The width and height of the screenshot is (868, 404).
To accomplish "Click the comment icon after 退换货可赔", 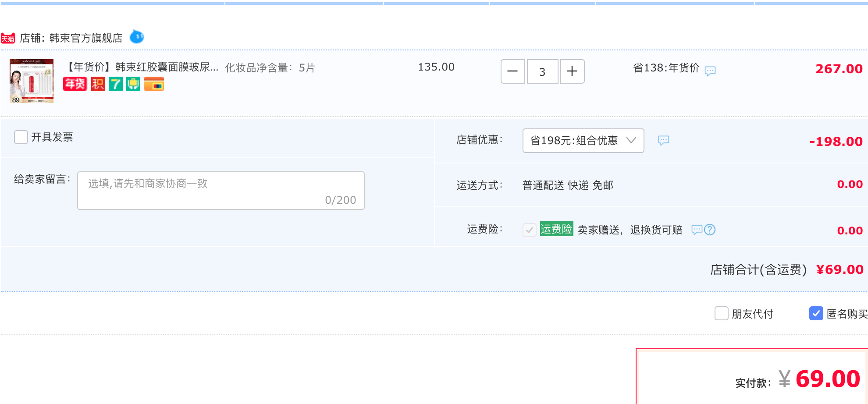I will [x=697, y=230].
